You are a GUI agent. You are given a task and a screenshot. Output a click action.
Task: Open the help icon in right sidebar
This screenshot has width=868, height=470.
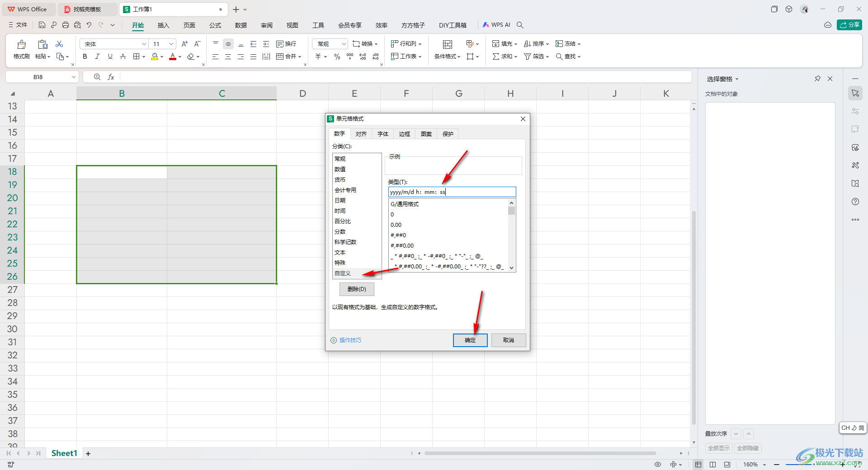coord(855,202)
